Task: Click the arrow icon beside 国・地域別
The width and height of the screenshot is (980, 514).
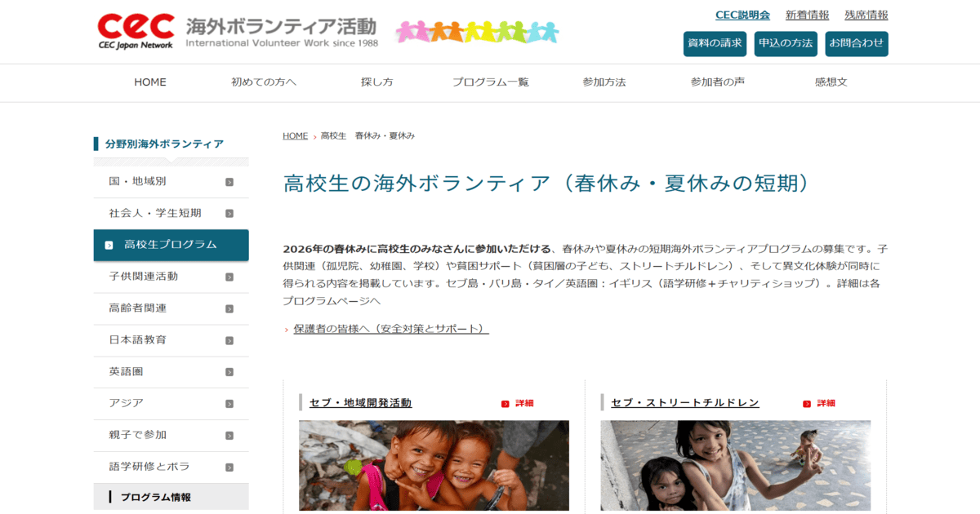Action: tap(229, 182)
